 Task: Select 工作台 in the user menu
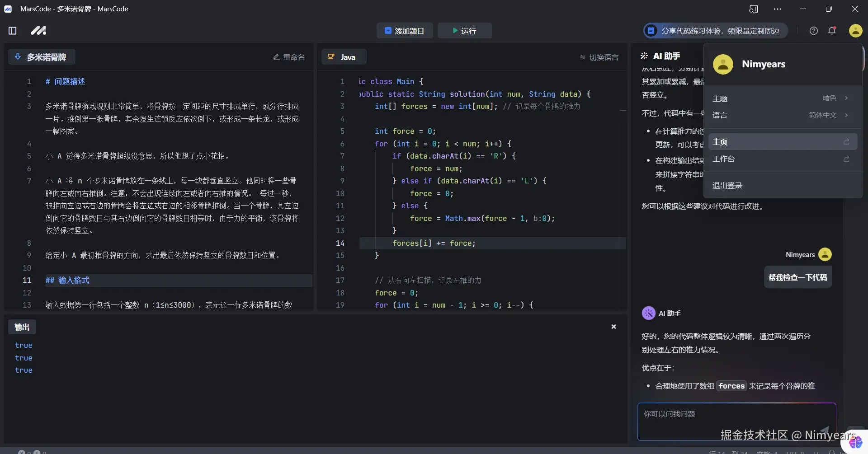point(781,159)
